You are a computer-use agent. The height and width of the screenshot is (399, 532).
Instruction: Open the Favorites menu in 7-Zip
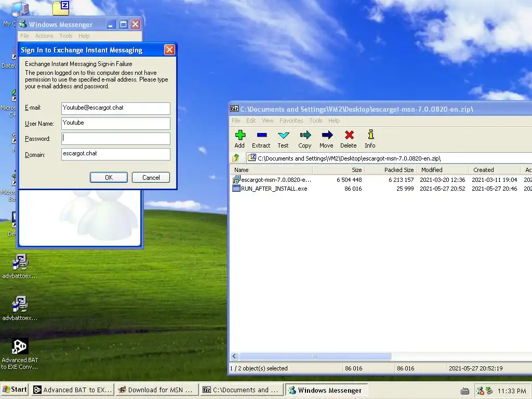coord(291,121)
